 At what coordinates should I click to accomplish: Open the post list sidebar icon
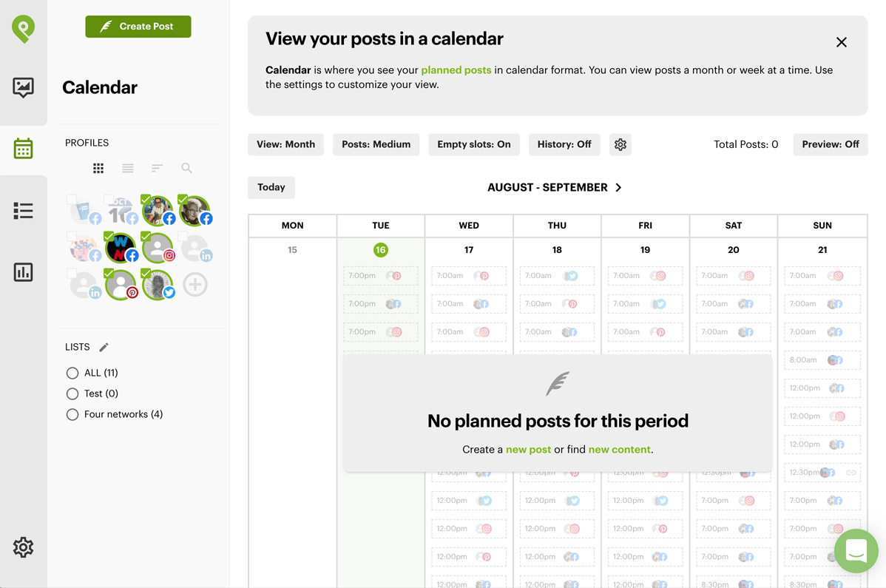click(23, 211)
